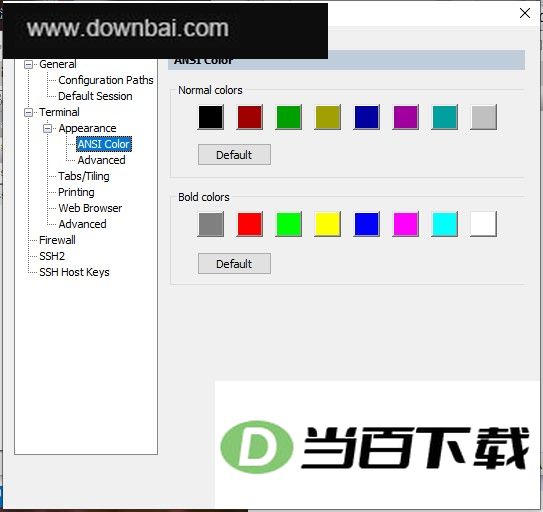Select the SSH2 category
This screenshot has width=543, height=512.
pos(52,256)
